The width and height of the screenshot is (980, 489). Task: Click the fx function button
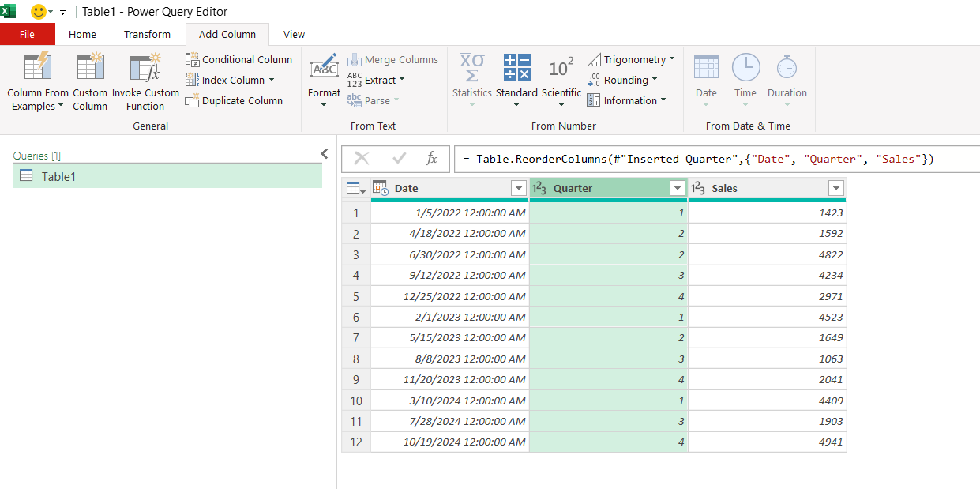point(431,158)
